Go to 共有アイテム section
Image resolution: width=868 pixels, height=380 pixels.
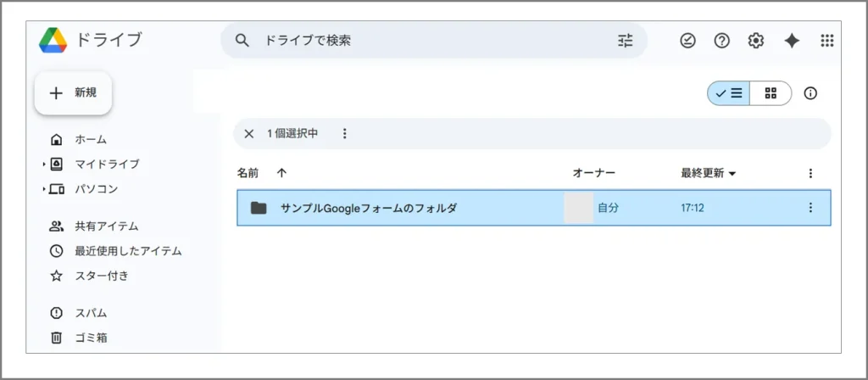click(106, 226)
